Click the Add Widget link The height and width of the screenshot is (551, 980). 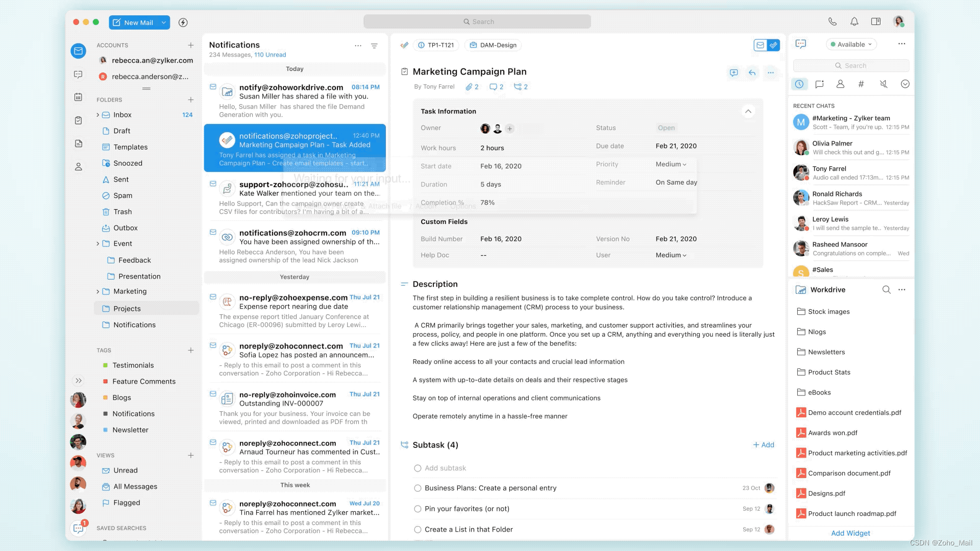click(850, 533)
